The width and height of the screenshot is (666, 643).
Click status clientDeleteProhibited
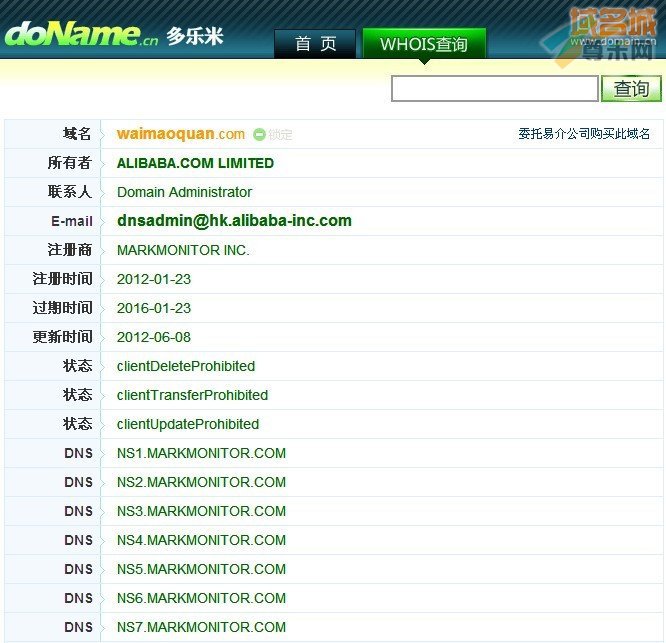click(x=186, y=366)
